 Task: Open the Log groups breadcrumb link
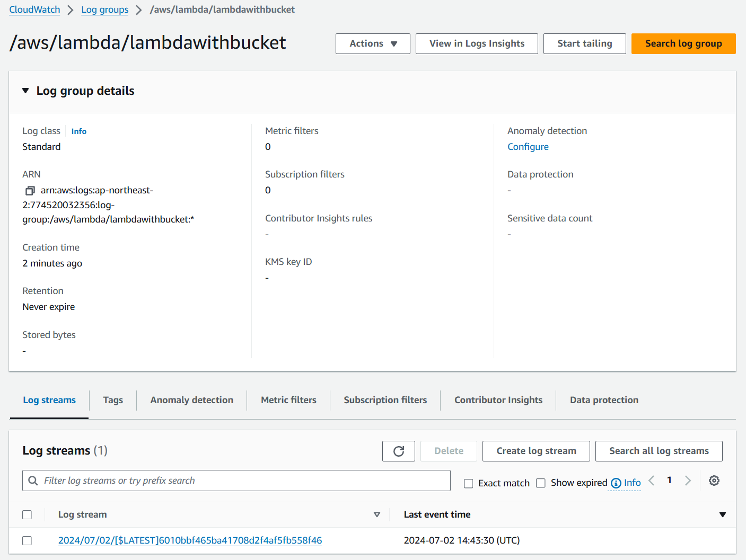pyautogui.click(x=105, y=10)
